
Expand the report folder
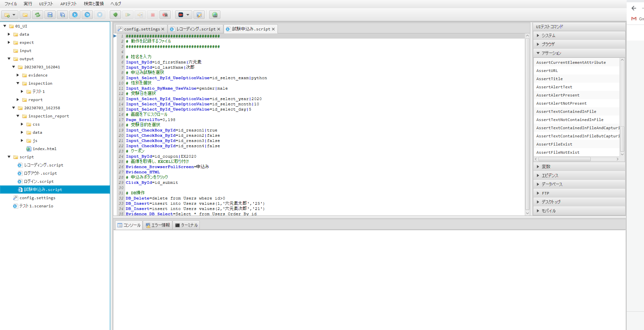18,99
